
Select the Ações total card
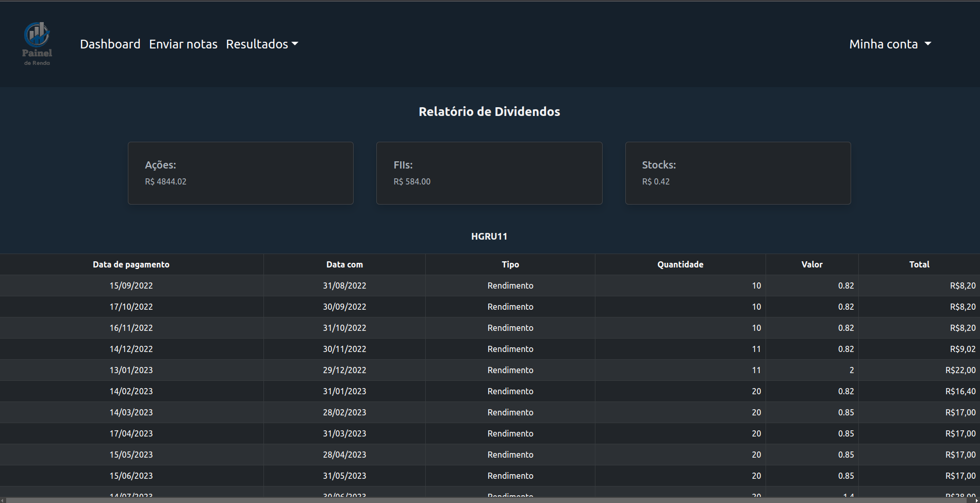(241, 173)
